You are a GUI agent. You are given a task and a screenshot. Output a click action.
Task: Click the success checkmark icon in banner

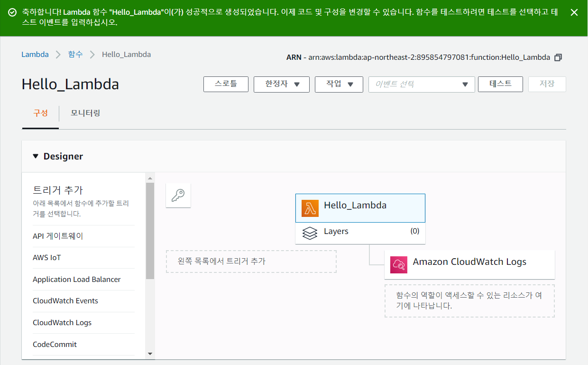pyautogui.click(x=12, y=12)
